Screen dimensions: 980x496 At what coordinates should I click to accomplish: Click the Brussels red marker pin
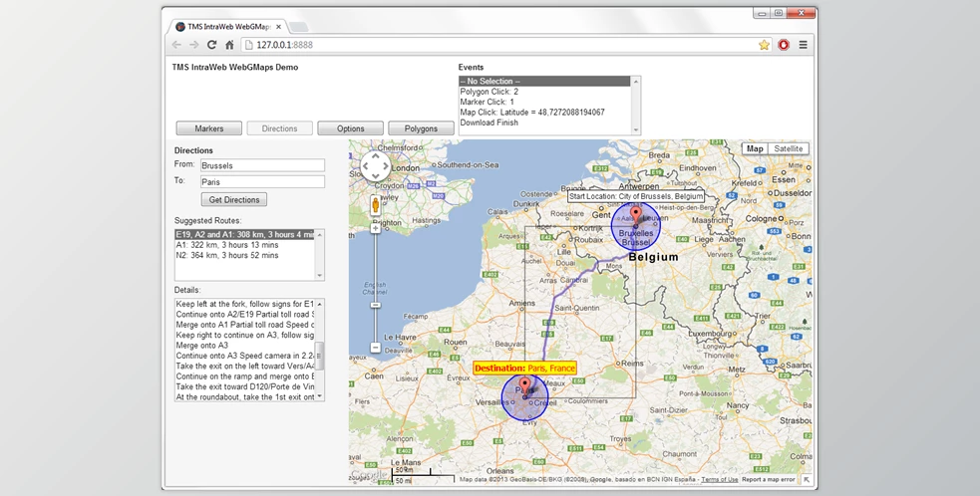(636, 216)
